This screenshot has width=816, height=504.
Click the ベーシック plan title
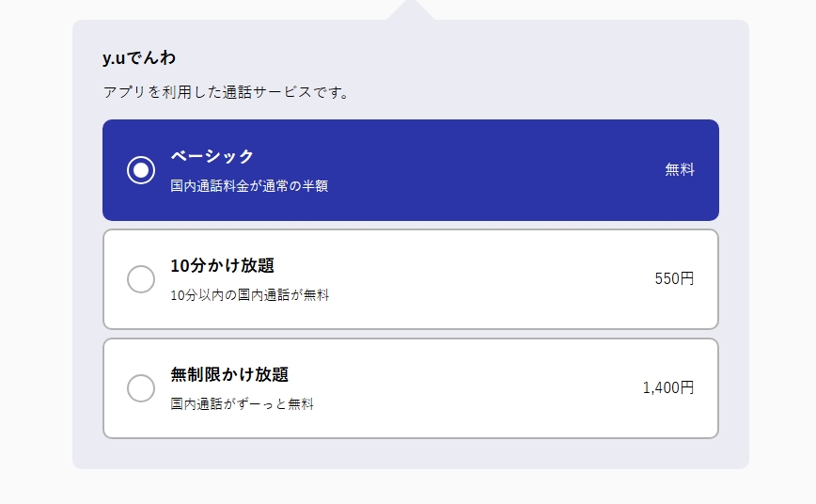click(x=212, y=156)
